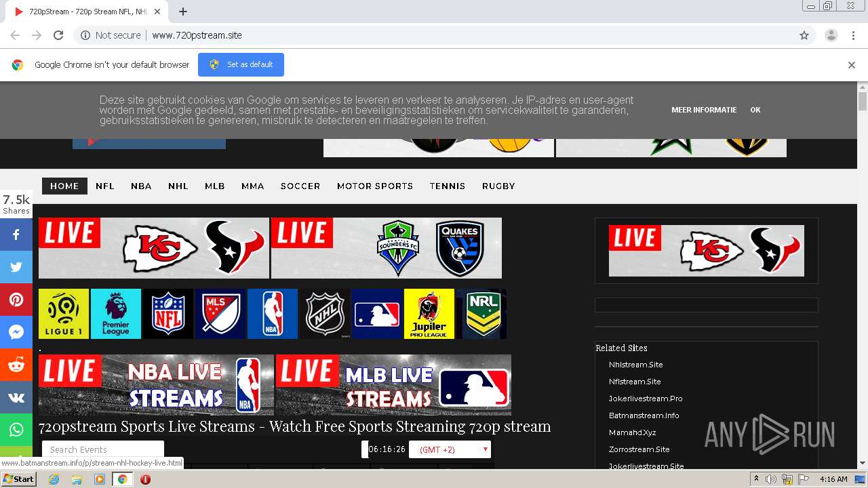
Task: Dismiss the default browser notification bar
Action: [852, 65]
